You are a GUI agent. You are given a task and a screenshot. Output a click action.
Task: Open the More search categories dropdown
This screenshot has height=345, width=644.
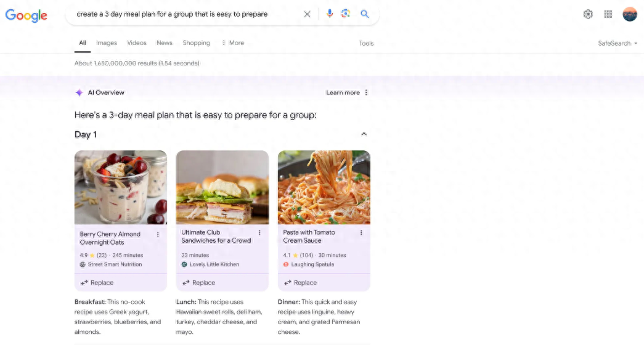point(233,43)
